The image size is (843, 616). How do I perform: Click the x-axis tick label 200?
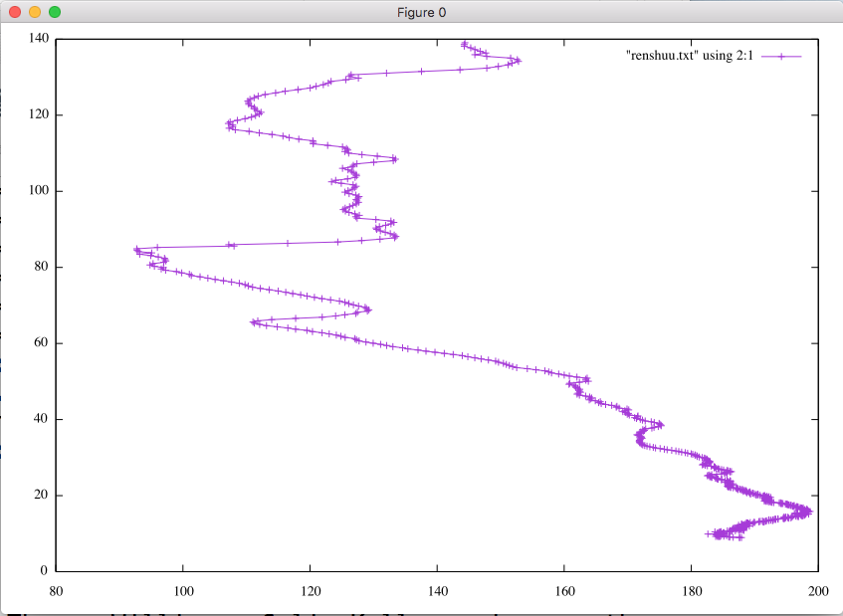coord(818,591)
